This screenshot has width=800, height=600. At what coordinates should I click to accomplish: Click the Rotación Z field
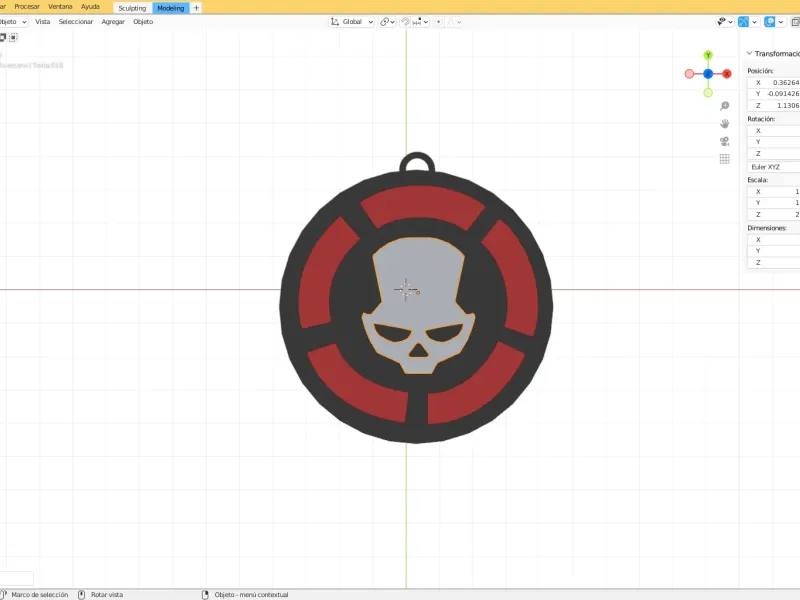[773, 153]
